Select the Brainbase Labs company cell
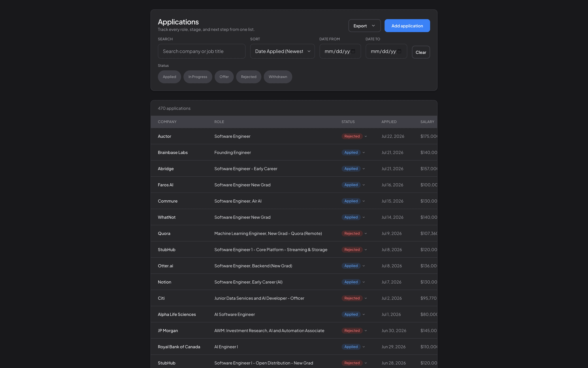588x368 pixels. tap(173, 152)
